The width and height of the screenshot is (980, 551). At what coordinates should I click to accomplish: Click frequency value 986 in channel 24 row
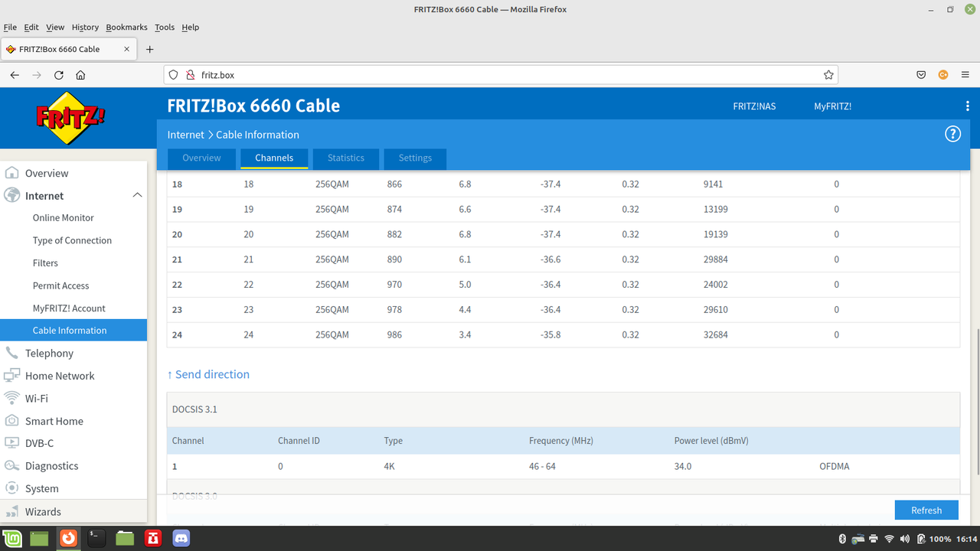click(x=394, y=334)
